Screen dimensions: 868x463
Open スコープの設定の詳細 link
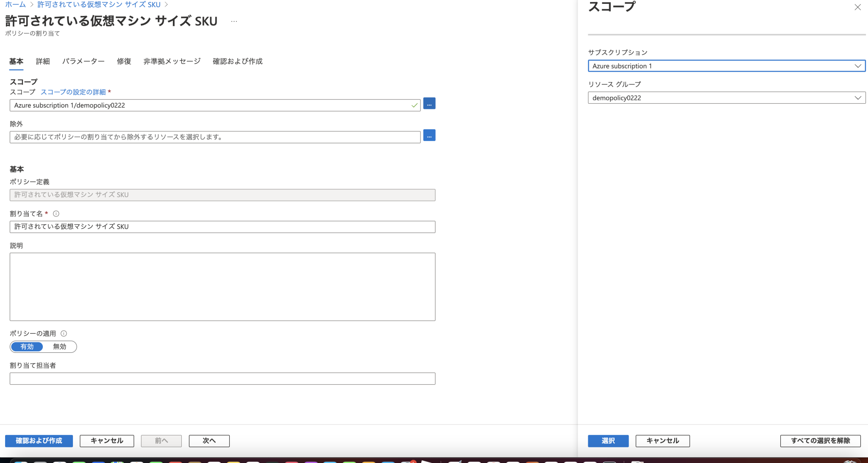(73, 92)
